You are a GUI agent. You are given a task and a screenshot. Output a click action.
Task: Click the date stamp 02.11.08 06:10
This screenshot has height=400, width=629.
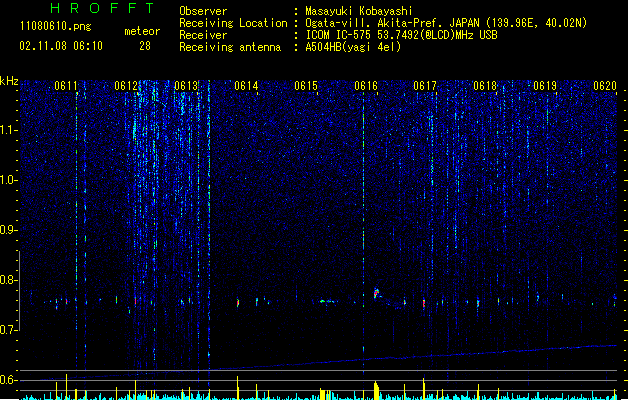pos(61,46)
